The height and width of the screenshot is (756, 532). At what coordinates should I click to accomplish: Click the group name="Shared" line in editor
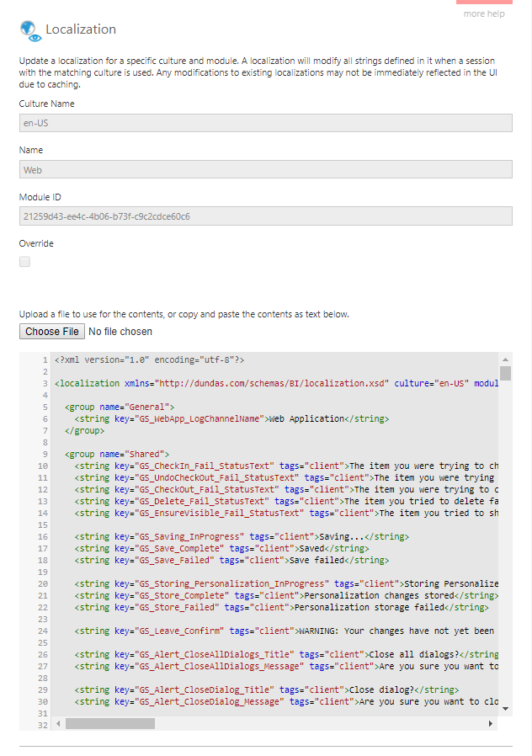tap(117, 454)
